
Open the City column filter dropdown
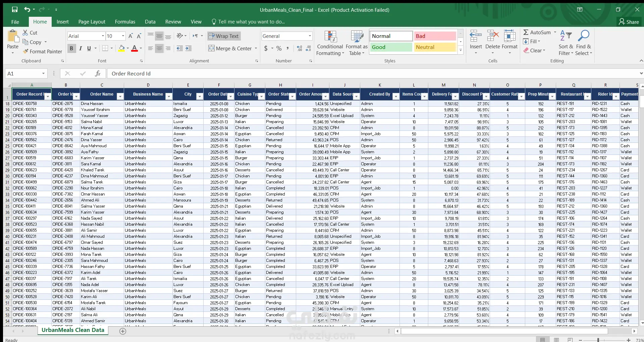200,97
